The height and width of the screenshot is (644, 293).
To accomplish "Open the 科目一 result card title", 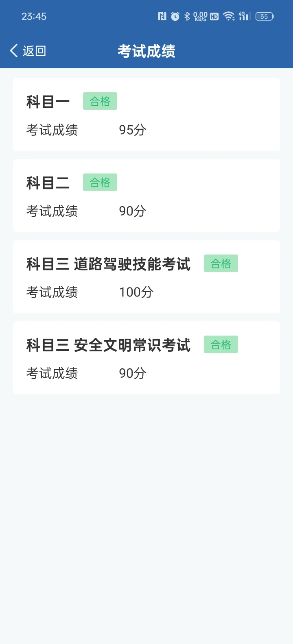I will point(48,102).
